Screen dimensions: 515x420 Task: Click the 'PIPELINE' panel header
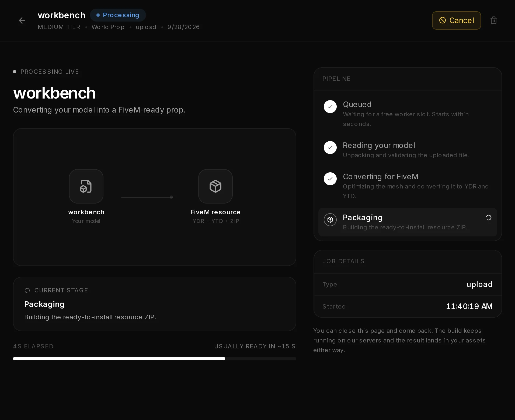pos(336,79)
